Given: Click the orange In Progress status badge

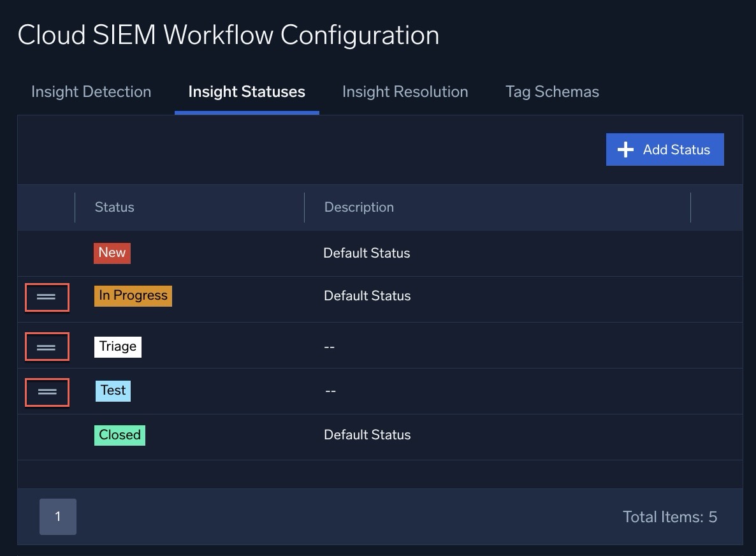Looking at the screenshot, I should click(133, 296).
